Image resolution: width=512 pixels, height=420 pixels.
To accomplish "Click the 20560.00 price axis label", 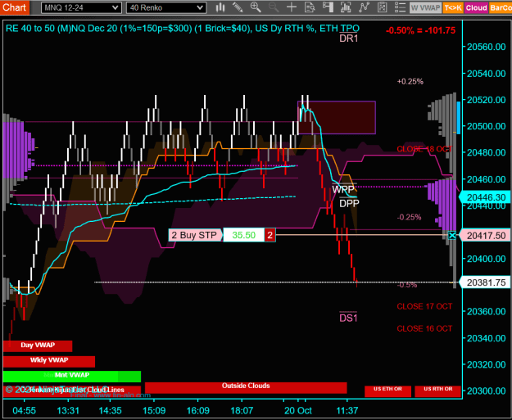I will (x=487, y=47).
